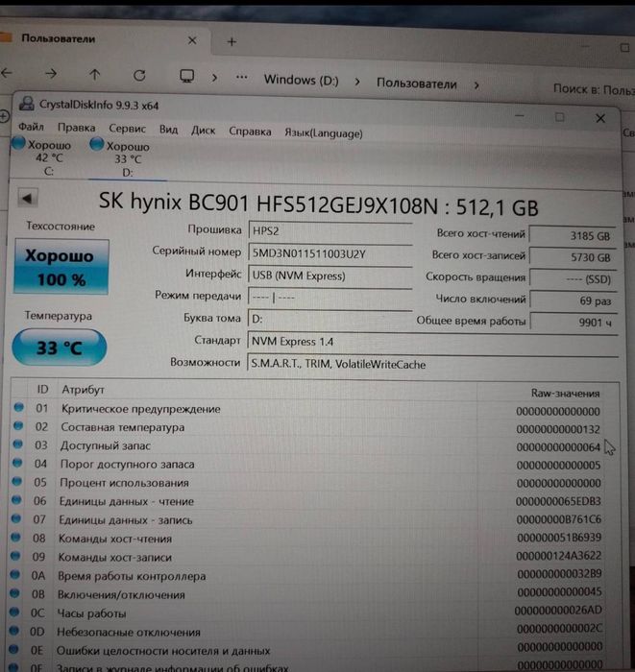Viewport: 635px width, 672px height.
Task: Select the Пользователи breadcrumb in address bar
Action: (x=416, y=84)
